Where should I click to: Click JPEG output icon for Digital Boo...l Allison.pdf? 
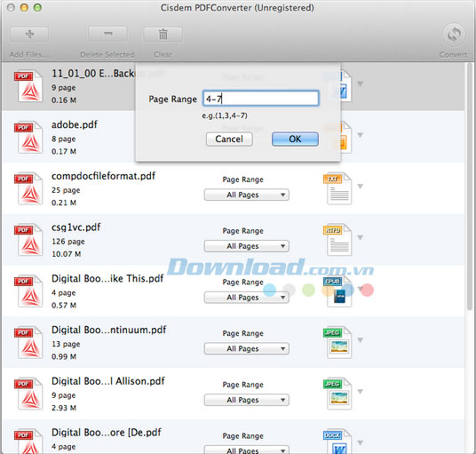click(x=337, y=394)
